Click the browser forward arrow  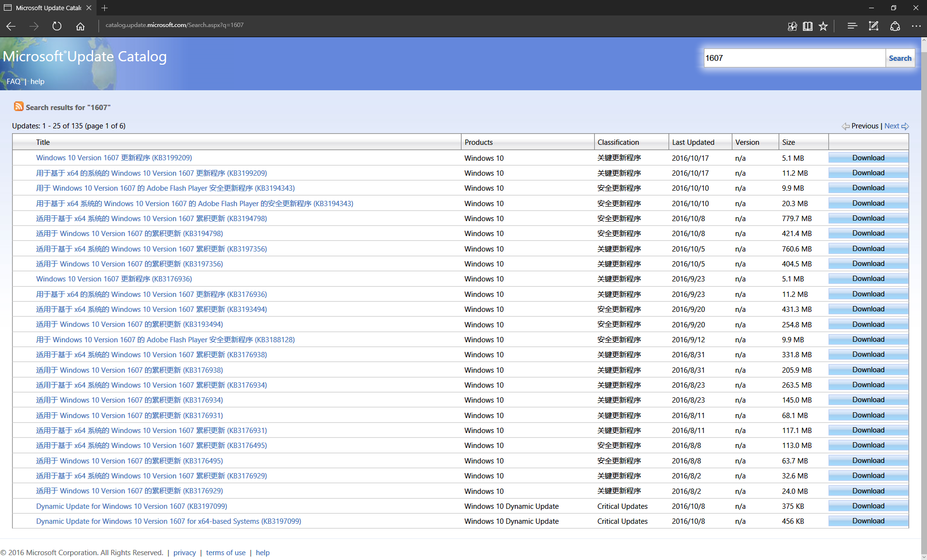coord(34,26)
